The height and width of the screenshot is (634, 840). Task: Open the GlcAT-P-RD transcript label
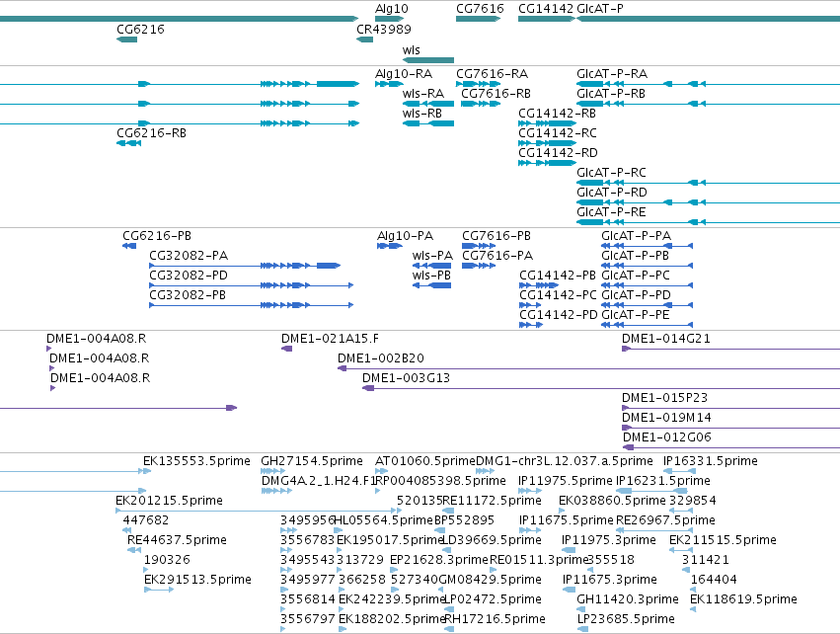coord(612,193)
